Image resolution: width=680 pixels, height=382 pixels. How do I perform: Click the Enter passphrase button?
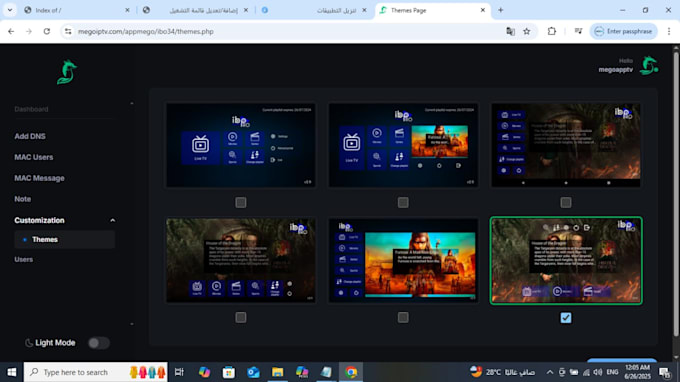[x=624, y=31]
